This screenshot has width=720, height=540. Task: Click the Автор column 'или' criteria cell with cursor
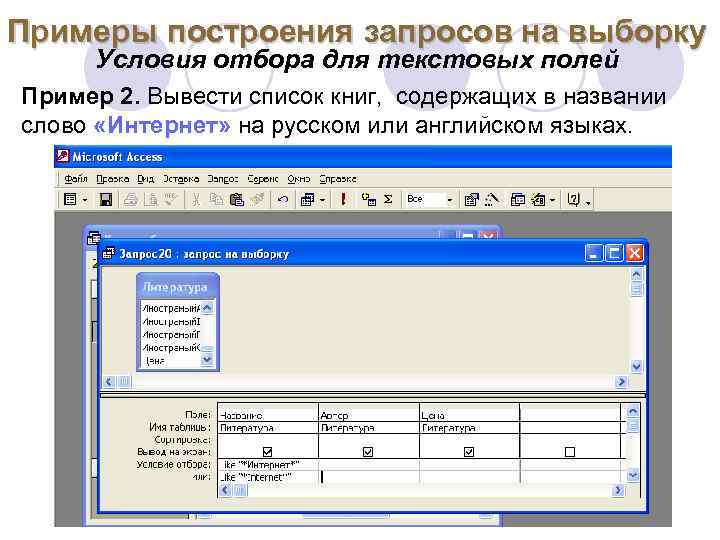click(x=369, y=477)
